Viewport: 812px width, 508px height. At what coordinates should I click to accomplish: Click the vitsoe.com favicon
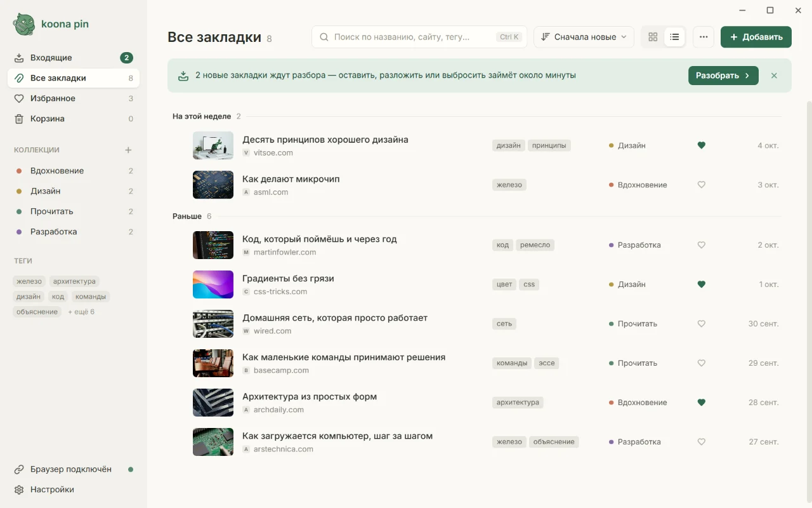coord(246,153)
